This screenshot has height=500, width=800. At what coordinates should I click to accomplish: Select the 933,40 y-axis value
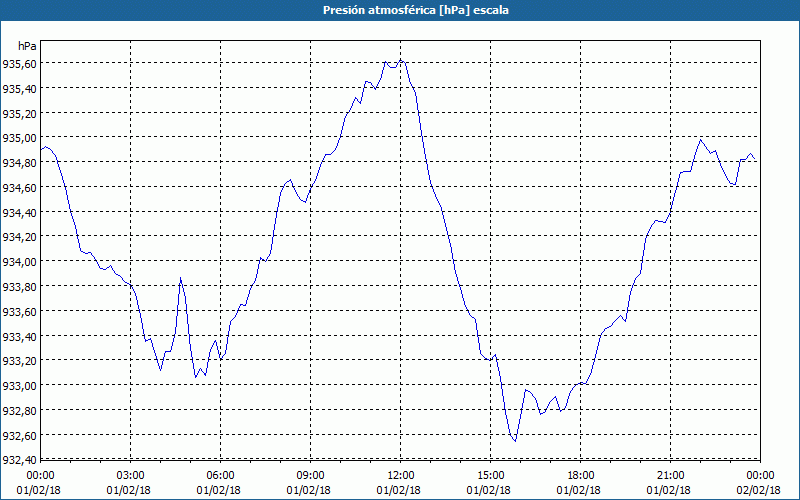[x=19, y=336]
